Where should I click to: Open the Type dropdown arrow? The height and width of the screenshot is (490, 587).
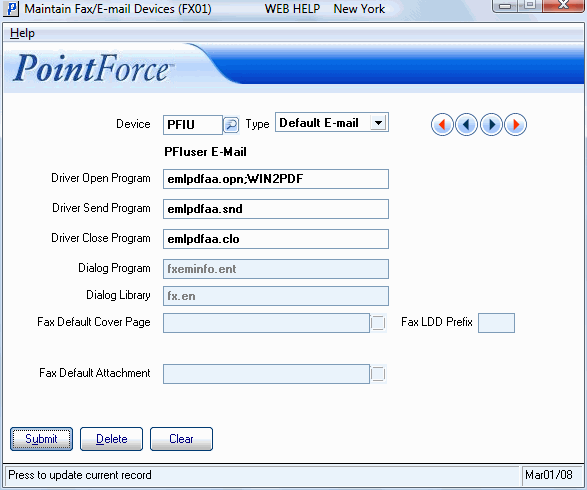tap(378, 122)
